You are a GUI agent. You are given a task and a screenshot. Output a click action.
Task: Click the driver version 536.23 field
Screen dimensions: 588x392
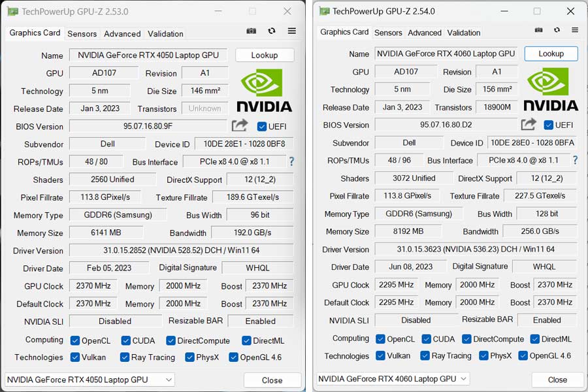[476, 249]
